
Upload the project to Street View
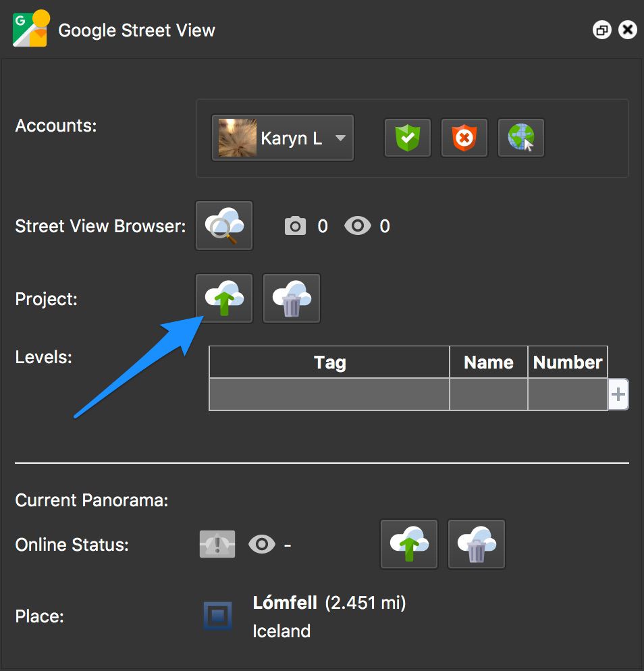click(x=223, y=298)
